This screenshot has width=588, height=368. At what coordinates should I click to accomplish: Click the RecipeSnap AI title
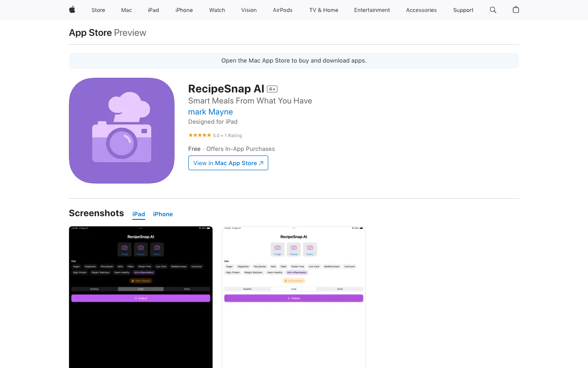[226, 89]
